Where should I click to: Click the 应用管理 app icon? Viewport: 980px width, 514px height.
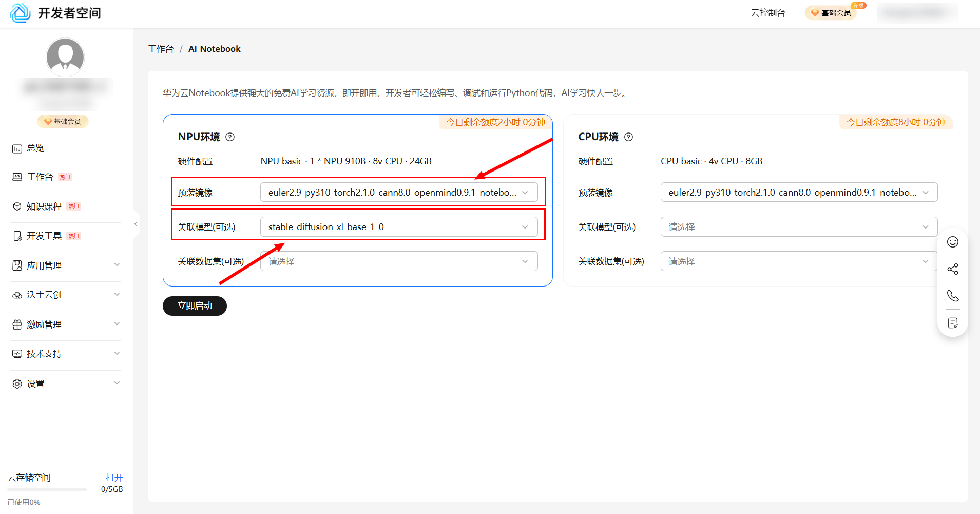coord(17,265)
